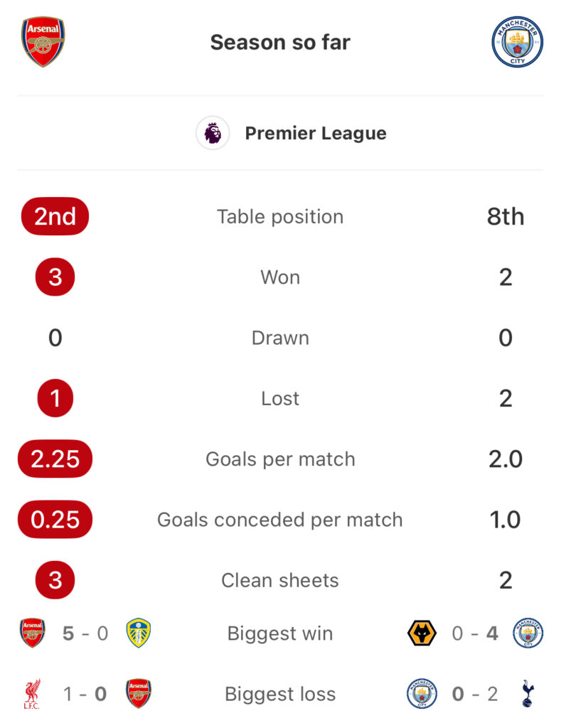
Task: Click the Liverpool crest in Biggest loss
Action: click(x=32, y=694)
